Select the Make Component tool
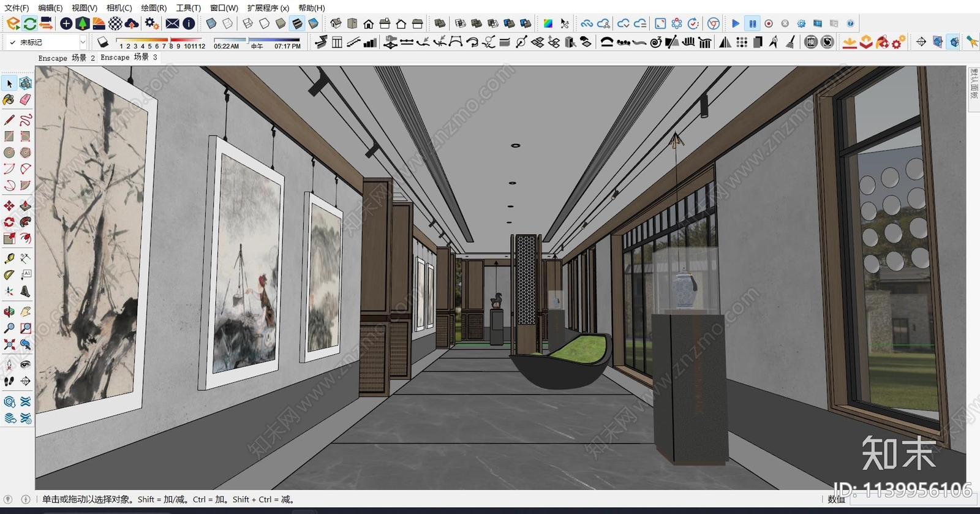 coord(25,83)
